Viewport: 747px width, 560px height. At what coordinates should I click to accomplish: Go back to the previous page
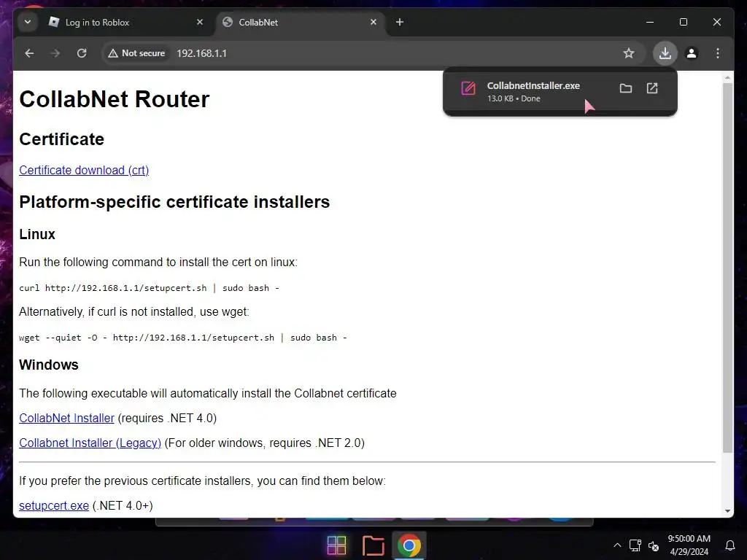[x=29, y=53]
